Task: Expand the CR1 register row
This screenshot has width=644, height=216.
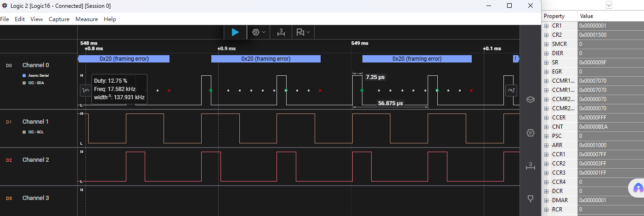Action: 546,26
